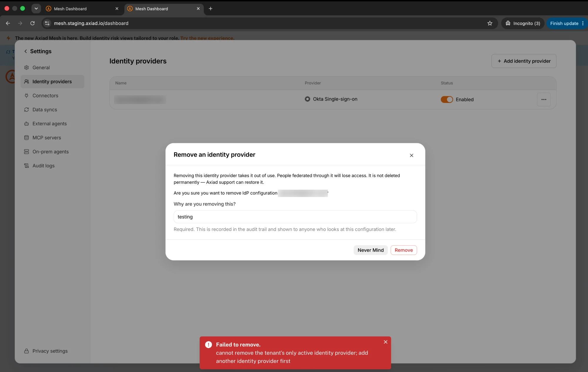588x372 pixels.
Task: Click the site information icon in address bar
Action: [47, 23]
